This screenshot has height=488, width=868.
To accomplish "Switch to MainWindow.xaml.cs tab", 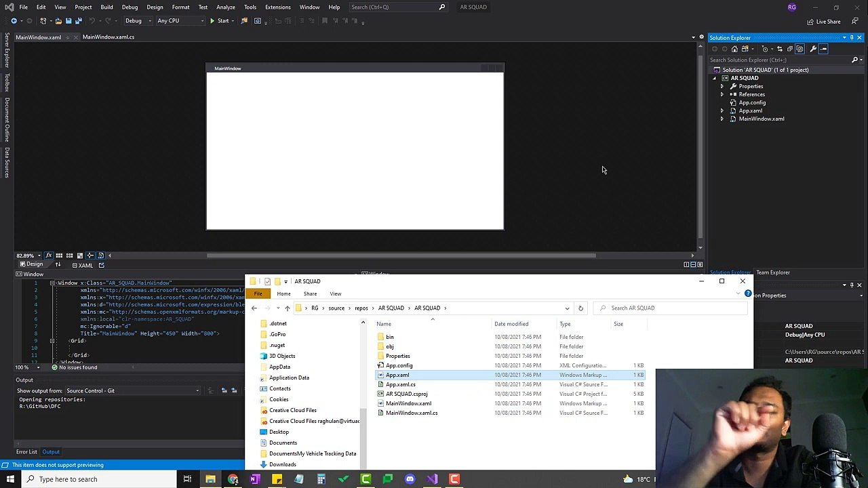I will point(108,37).
